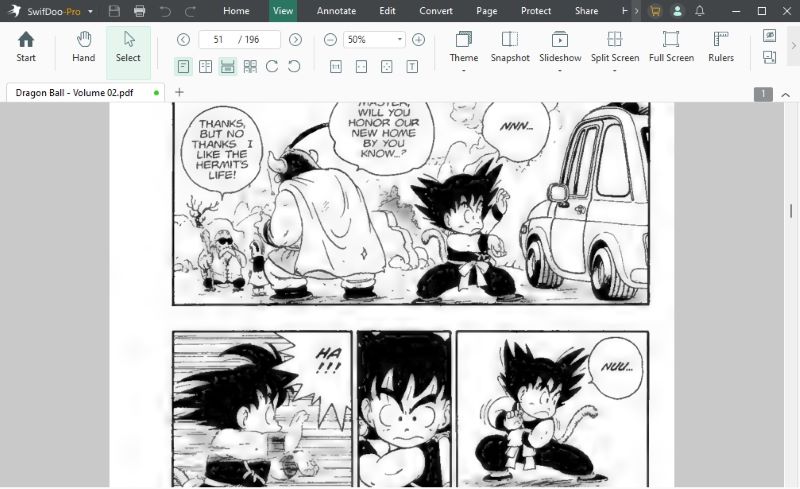Open the zoom level 50% dropdown
The height and width of the screenshot is (489, 800).
(x=399, y=39)
